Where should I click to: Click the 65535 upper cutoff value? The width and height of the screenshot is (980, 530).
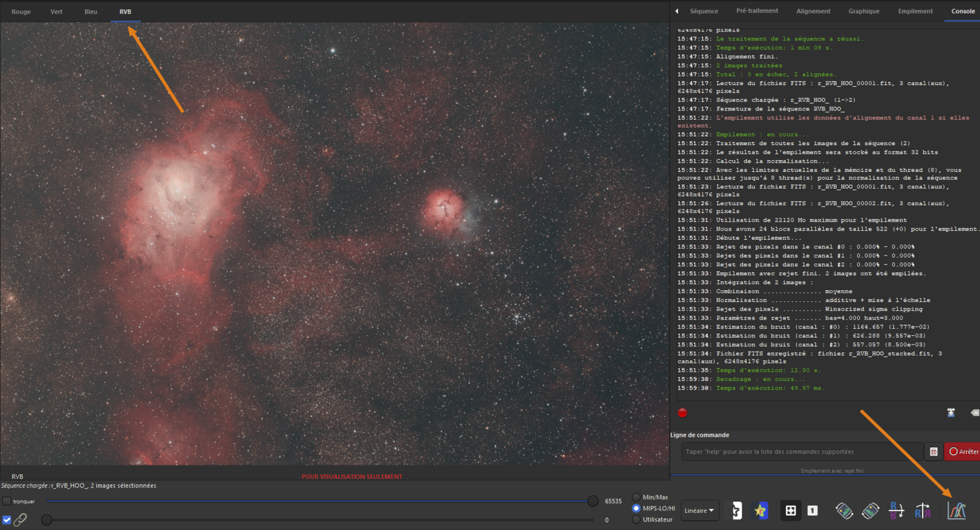[x=614, y=501]
